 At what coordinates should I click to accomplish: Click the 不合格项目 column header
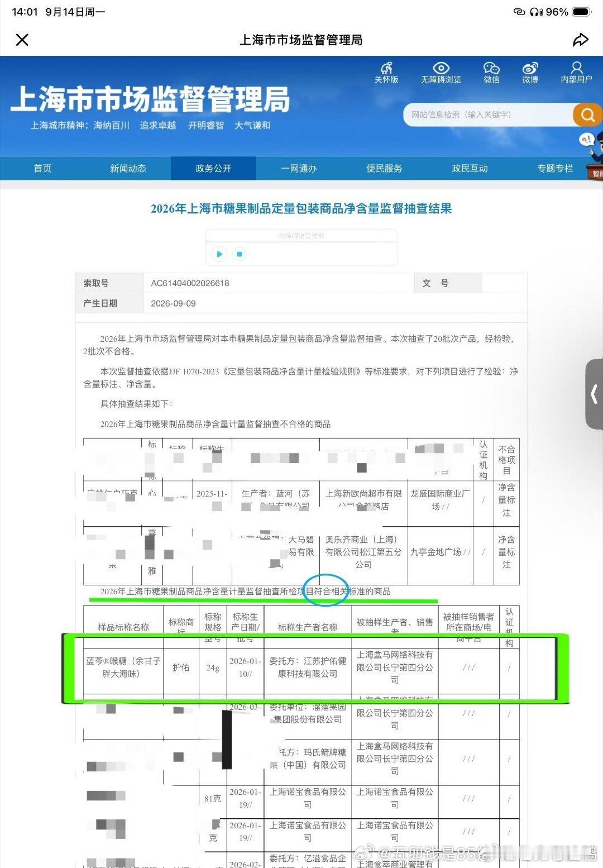(506, 460)
